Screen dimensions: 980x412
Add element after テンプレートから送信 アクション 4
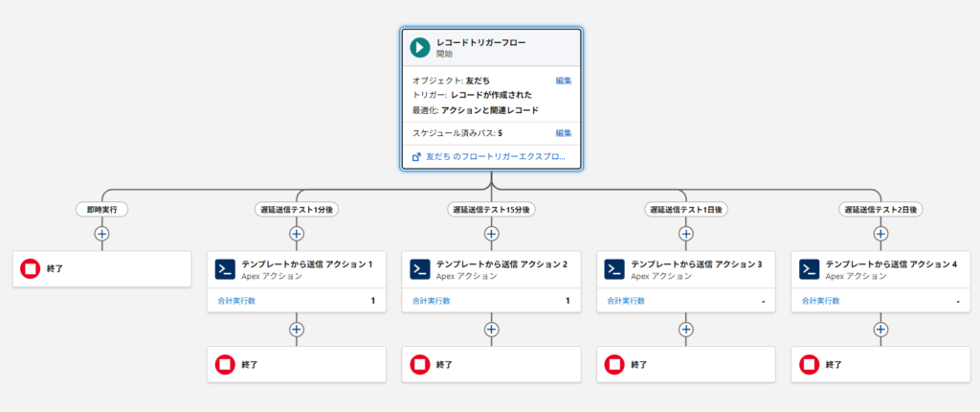(880, 329)
